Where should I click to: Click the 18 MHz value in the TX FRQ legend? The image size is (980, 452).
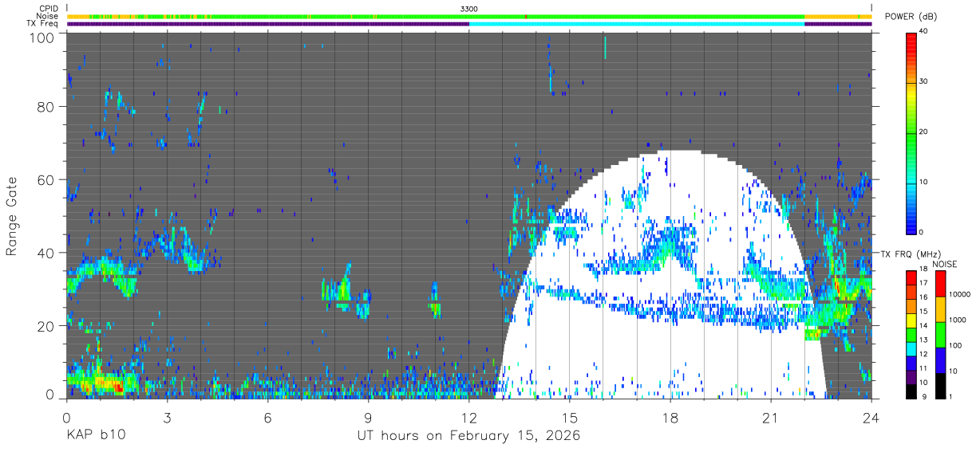[923, 270]
